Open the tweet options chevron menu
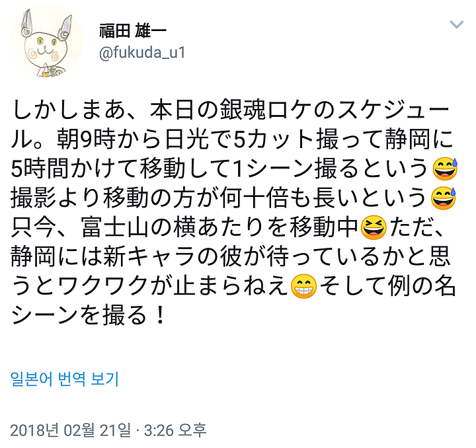This screenshot has height=448, width=476. [456, 24]
